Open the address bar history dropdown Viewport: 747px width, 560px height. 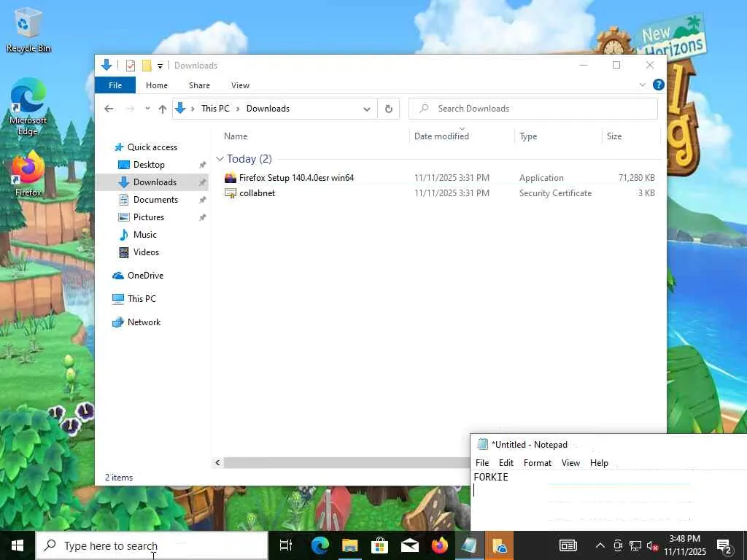367,109
